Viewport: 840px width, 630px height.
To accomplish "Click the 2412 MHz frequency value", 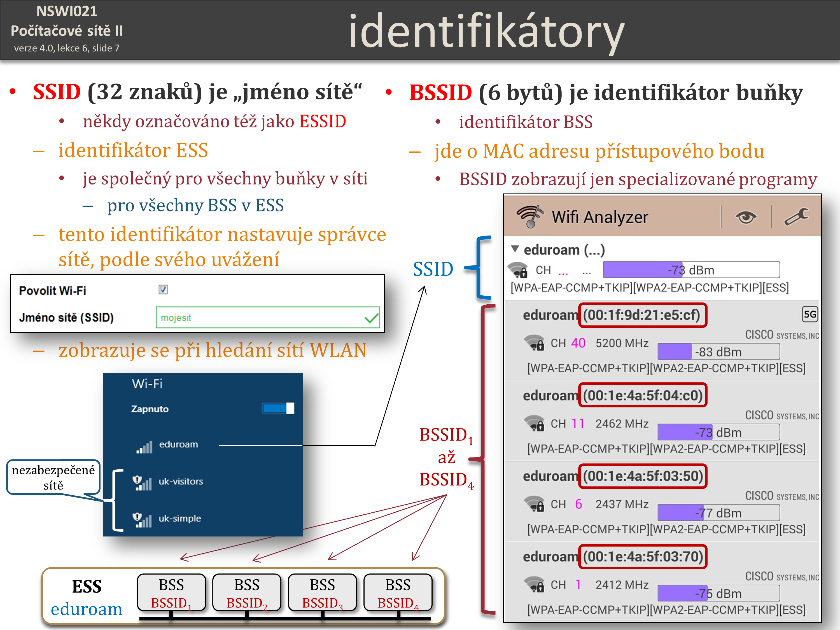I will click(x=622, y=584).
